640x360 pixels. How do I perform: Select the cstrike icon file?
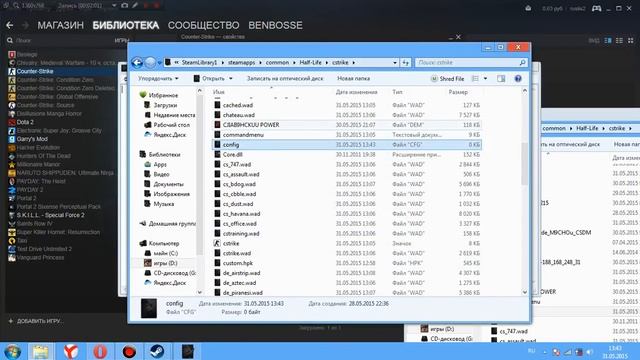347,243
